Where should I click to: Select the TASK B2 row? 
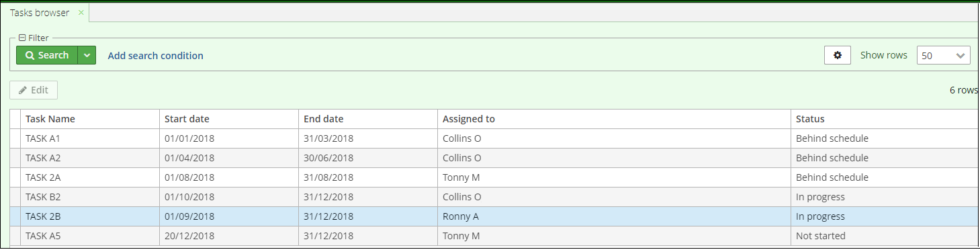click(x=494, y=197)
